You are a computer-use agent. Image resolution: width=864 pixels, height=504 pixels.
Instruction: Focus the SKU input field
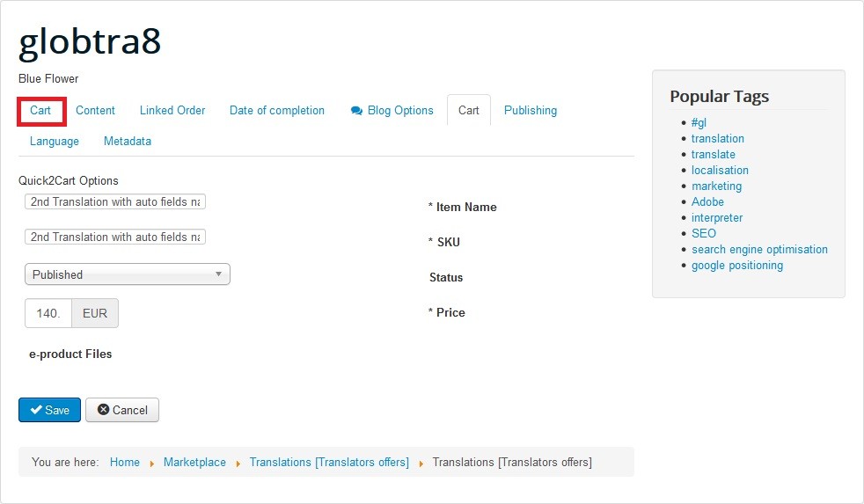pos(115,237)
